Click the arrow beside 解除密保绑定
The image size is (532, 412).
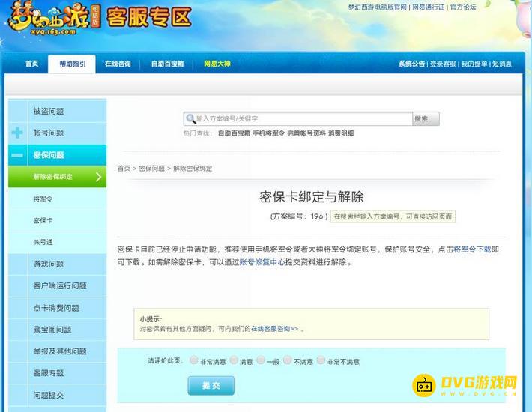coord(98,177)
